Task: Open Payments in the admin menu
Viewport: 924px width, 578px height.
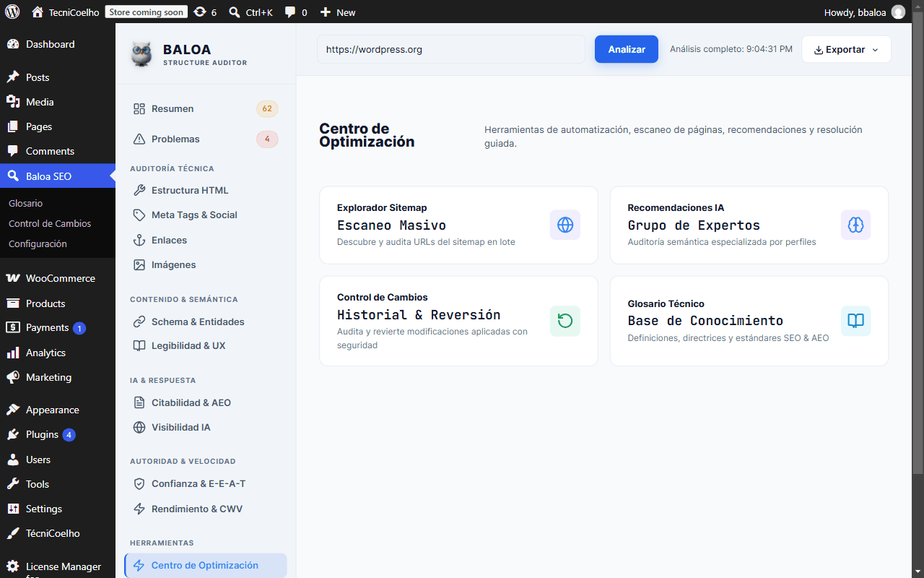Action: pyautogui.click(x=58, y=327)
